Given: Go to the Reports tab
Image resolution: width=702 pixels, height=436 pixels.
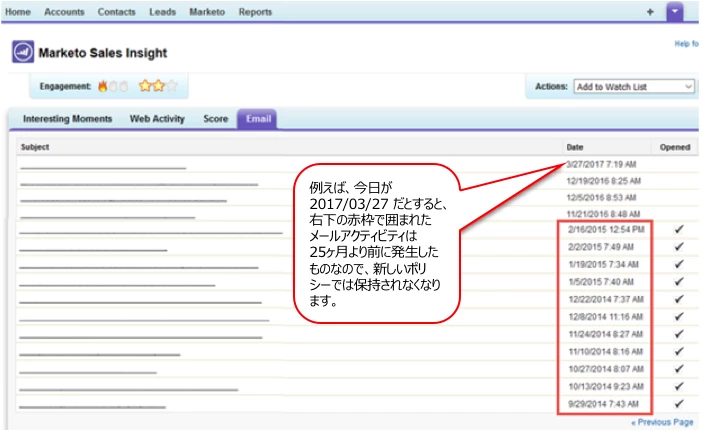Looking at the screenshot, I should point(255,12).
